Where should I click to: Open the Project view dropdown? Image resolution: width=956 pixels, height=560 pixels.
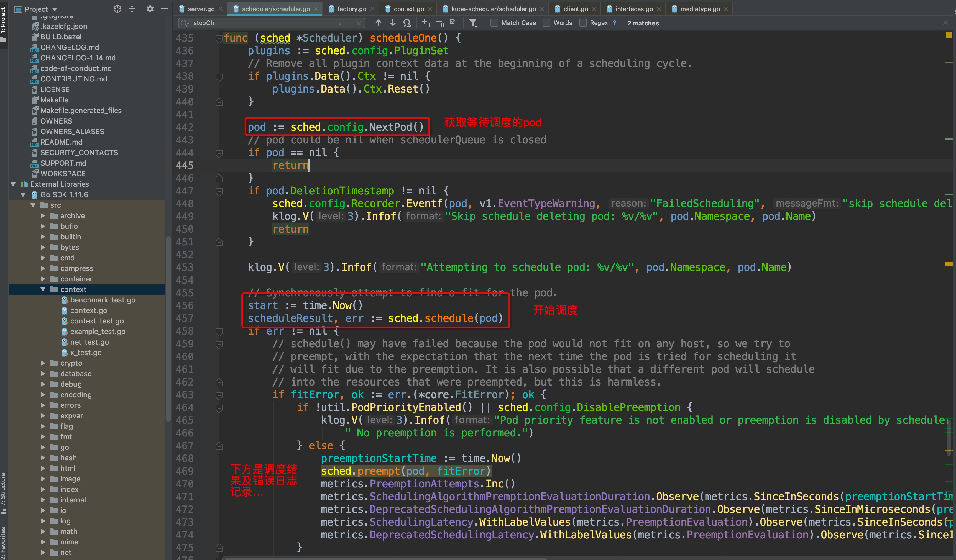click(x=55, y=9)
